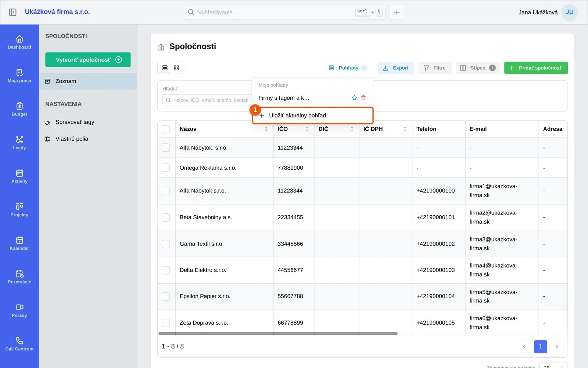The image size is (588, 368).
Task: Open the JU user avatar menu
Action: 570,12
